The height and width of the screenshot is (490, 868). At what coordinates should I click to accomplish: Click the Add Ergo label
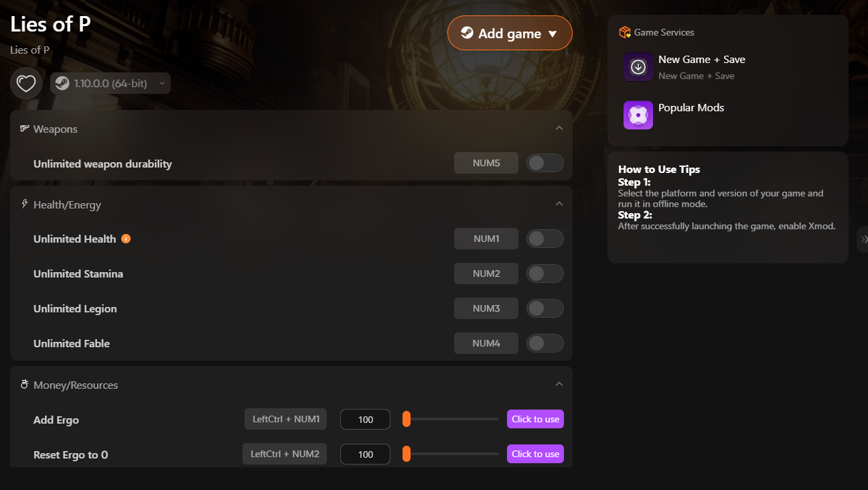tap(56, 420)
